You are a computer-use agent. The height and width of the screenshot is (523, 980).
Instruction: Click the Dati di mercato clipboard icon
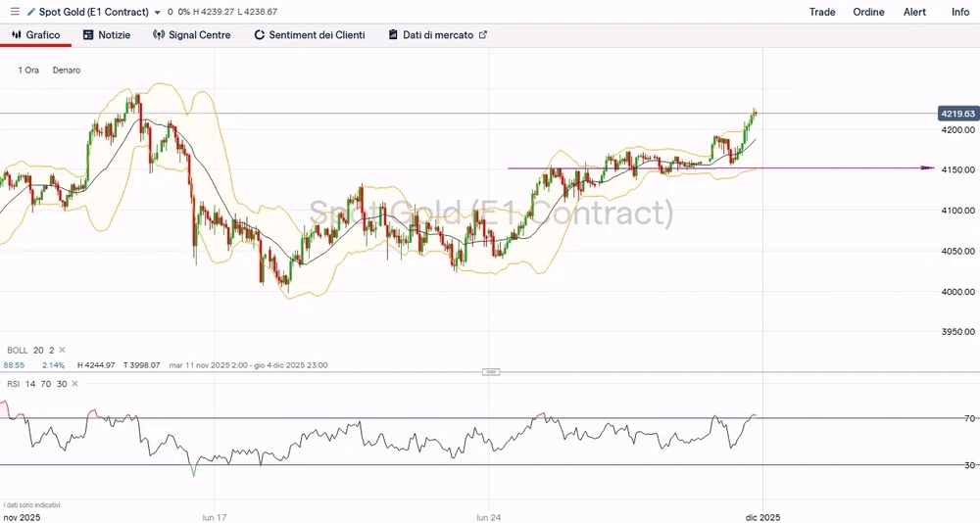click(x=393, y=35)
